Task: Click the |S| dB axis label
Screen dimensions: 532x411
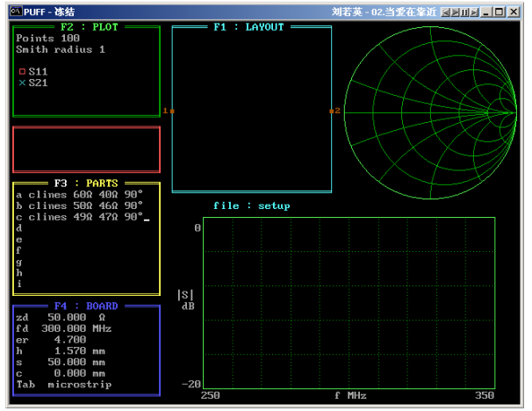Action: 186,300
